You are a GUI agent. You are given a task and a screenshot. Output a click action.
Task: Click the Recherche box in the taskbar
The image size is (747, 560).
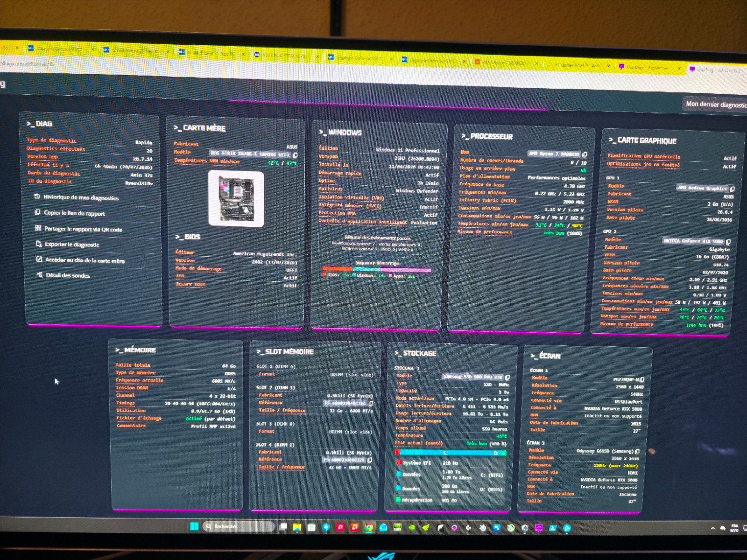pos(238,526)
